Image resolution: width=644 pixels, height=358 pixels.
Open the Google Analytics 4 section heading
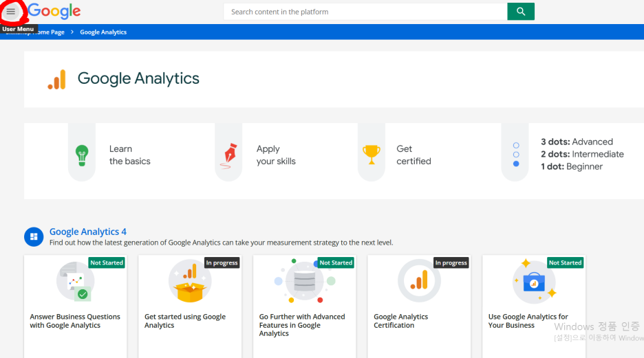88,232
